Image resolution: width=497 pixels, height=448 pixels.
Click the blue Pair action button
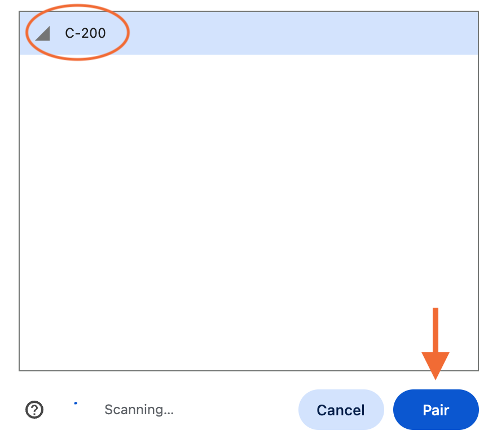point(436,410)
